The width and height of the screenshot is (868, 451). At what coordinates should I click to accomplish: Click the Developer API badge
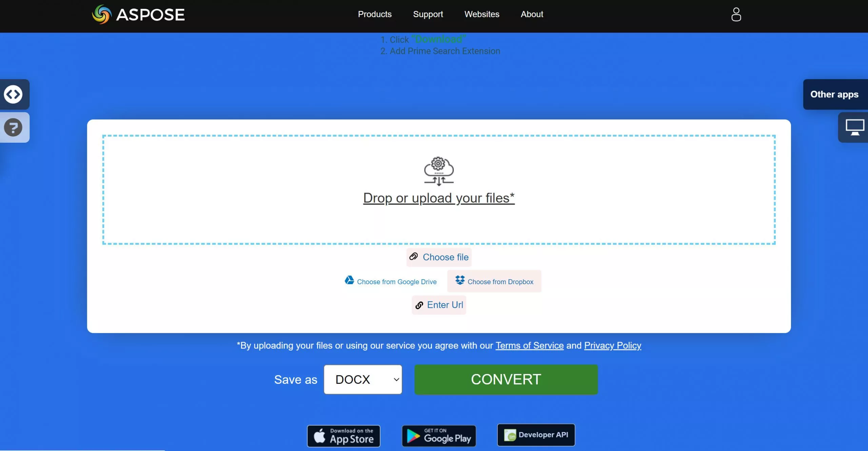[x=535, y=435]
